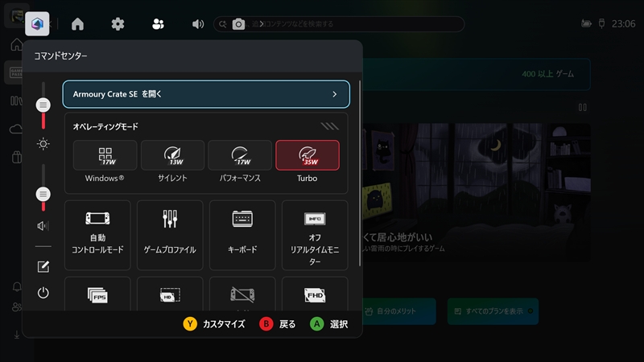
Task: Toggle リアルタイムモニター tile
Action: click(315, 233)
